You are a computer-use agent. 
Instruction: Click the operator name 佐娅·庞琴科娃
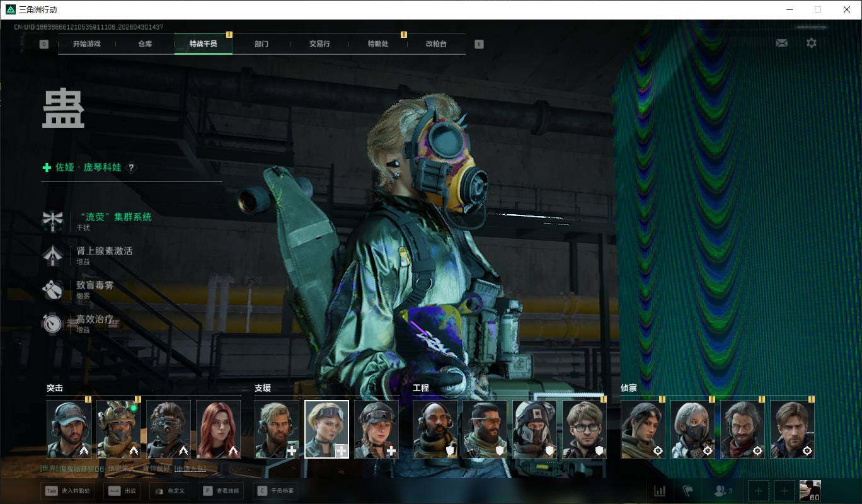tap(88, 168)
